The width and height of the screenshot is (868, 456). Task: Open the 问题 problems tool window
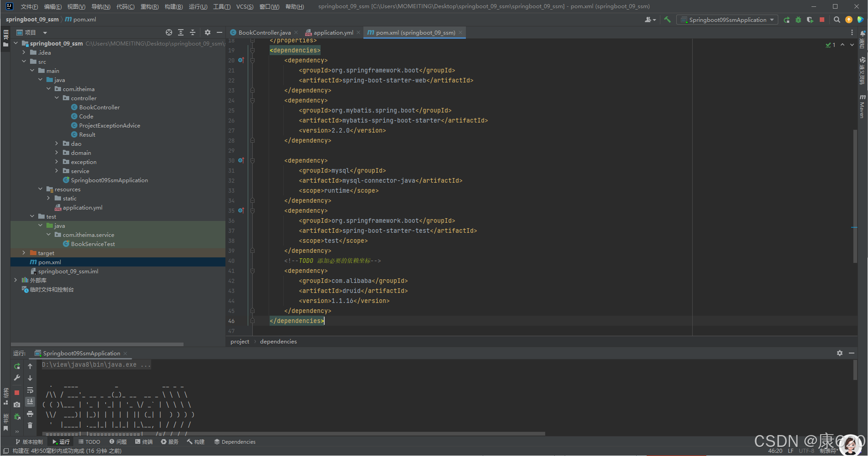(118, 442)
